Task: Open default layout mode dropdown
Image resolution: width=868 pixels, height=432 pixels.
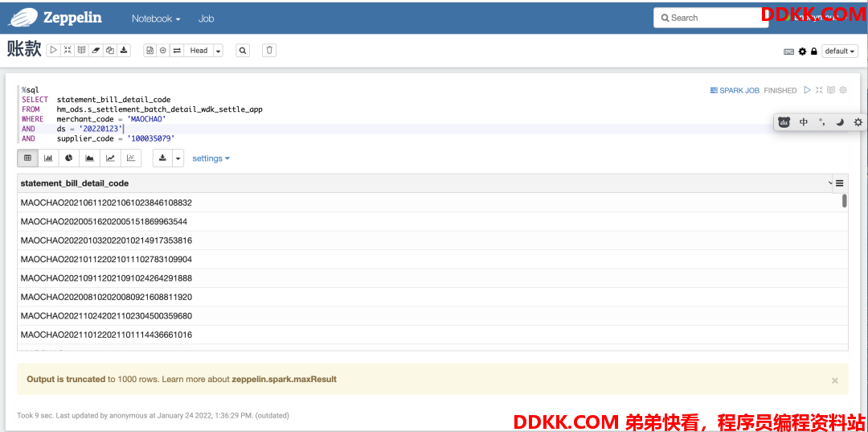Action: click(x=840, y=51)
